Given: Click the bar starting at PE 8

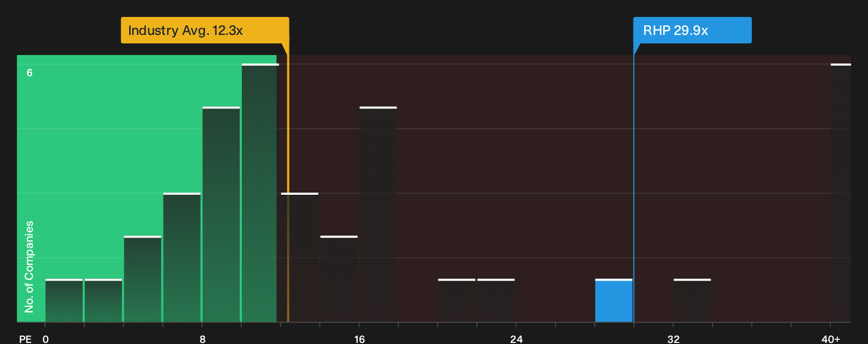Looking at the screenshot, I should click(221, 214).
